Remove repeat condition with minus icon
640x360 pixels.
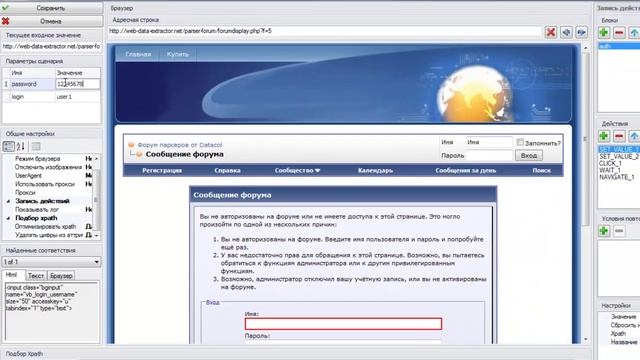pos(619,231)
